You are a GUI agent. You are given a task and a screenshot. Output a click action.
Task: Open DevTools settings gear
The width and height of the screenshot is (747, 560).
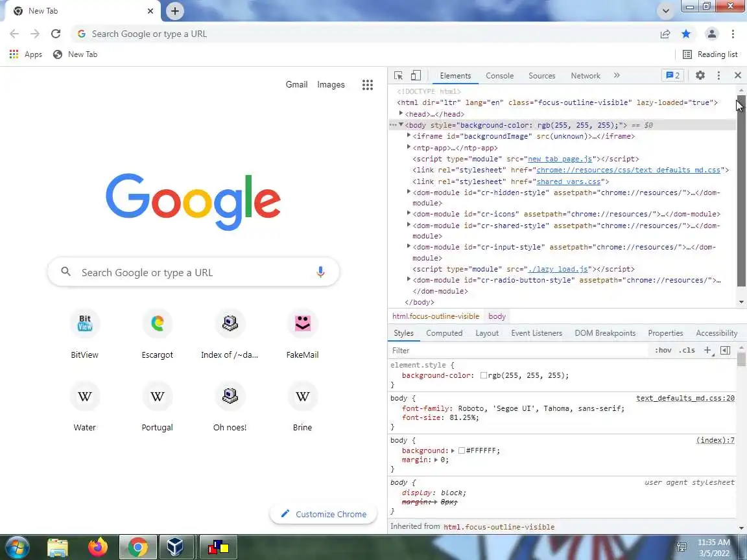700,75
